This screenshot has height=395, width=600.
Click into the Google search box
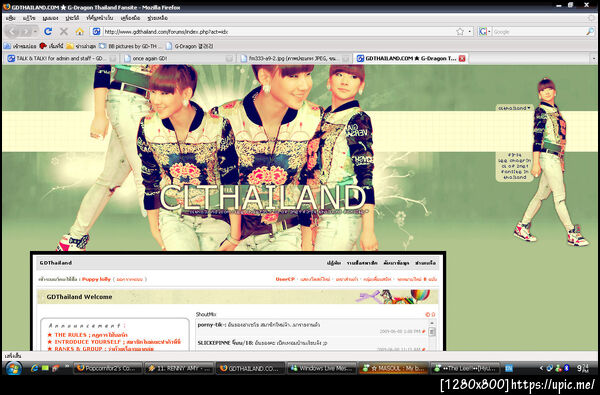538,32
